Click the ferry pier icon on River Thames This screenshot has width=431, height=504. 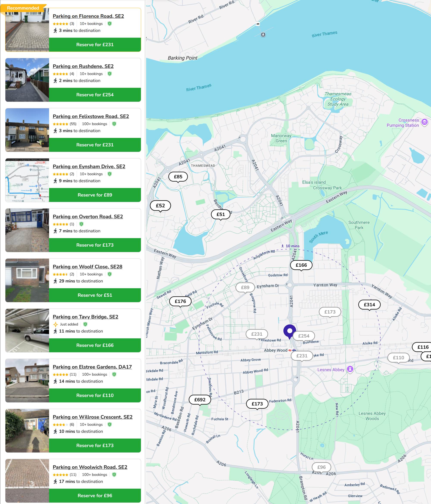[263, 34]
